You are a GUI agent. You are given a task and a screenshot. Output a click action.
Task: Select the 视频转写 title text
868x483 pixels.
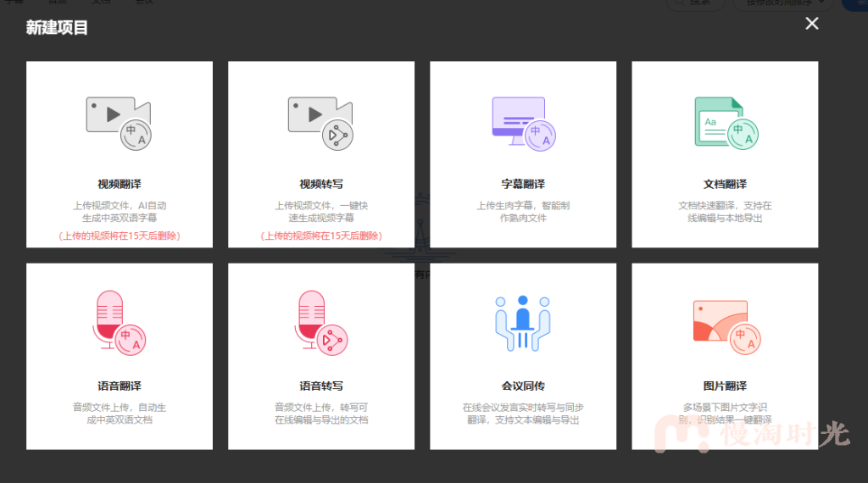tap(321, 184)
